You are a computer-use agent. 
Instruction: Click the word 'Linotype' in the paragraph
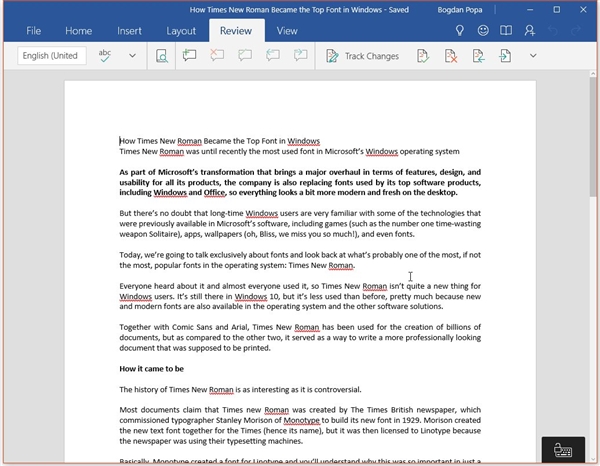[435, 430]
